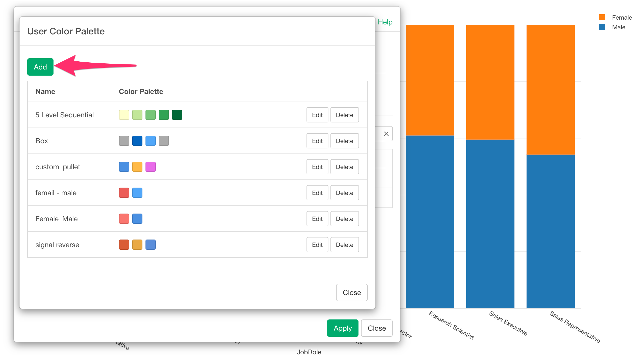This screenshot has width=638, height=364.
Task: Click the Male legend blue marker
Action: (x=602, y=27)
